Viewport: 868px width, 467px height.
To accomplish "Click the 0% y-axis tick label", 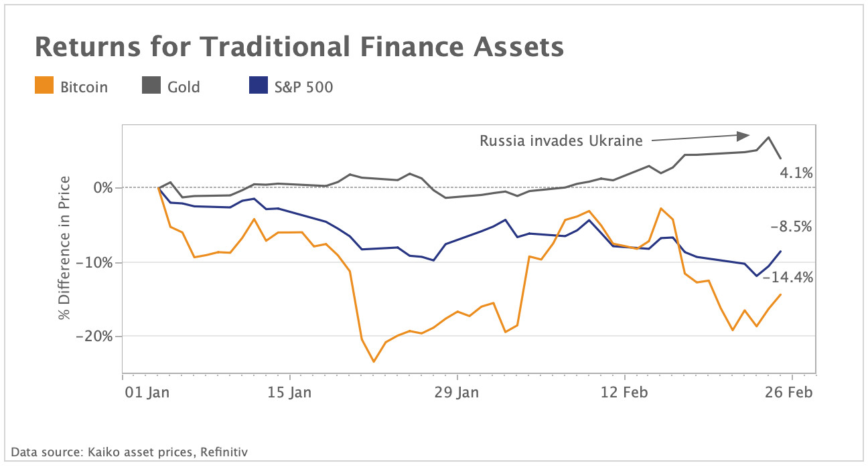I will click(x=102, y=187).
